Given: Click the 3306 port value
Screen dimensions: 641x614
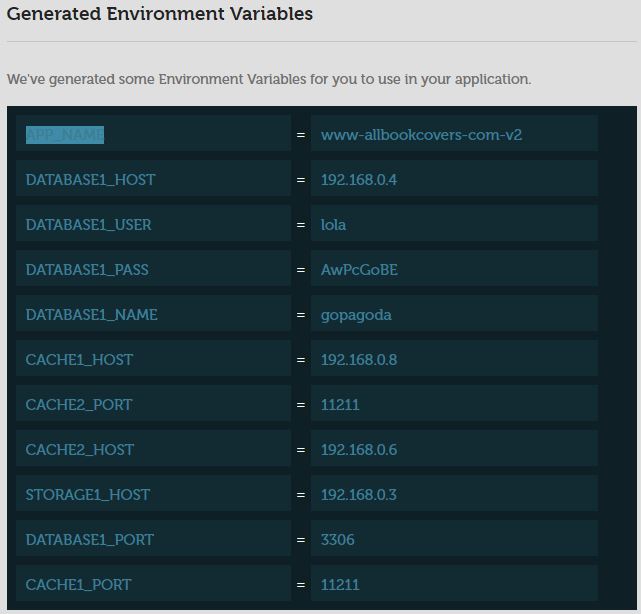Looking at the screenshot, I should [x=454, y=538].
